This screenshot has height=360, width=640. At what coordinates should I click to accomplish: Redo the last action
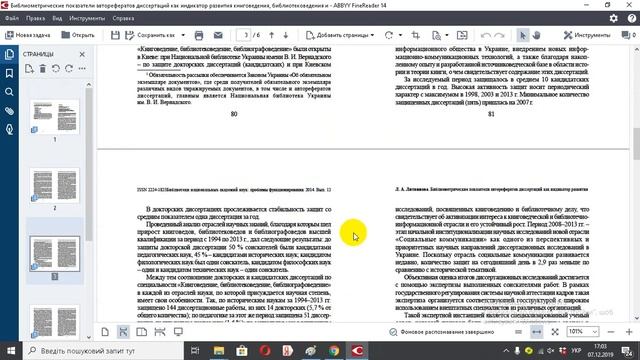point(500,35)
